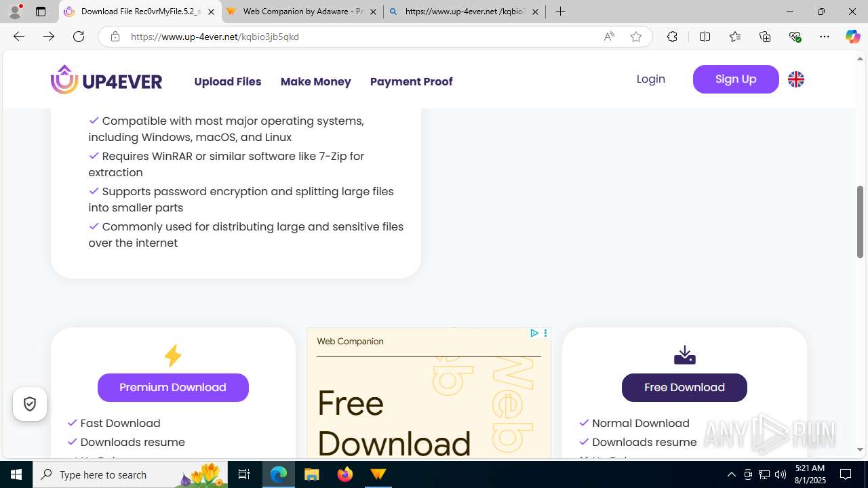The height and width of the screenshot is (488, 868).
Task: Open Browser essentials heart icon
Action: (795, 37)
